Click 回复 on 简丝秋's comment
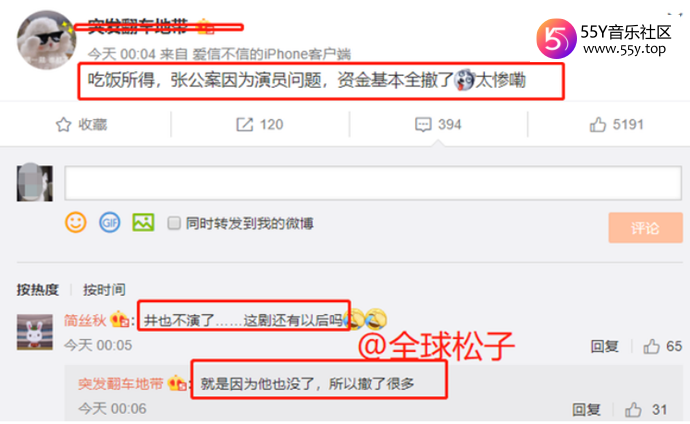This screenshot has width=690, height=424. click(x=605, y=347)
